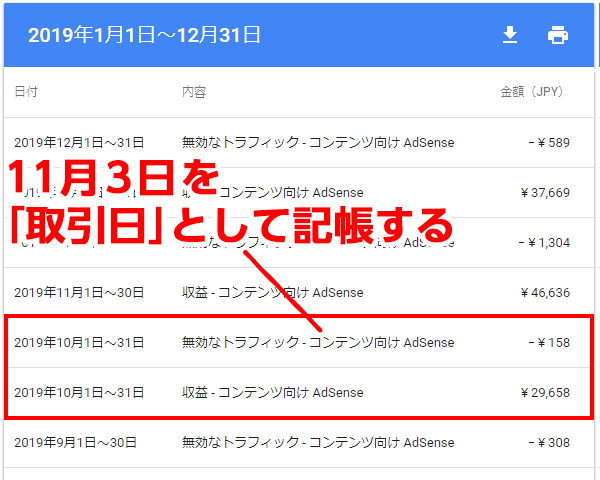Viewport: 600px width, 480px height.
Task: Click the amount −¥158
Action: [x=549, y=342]
